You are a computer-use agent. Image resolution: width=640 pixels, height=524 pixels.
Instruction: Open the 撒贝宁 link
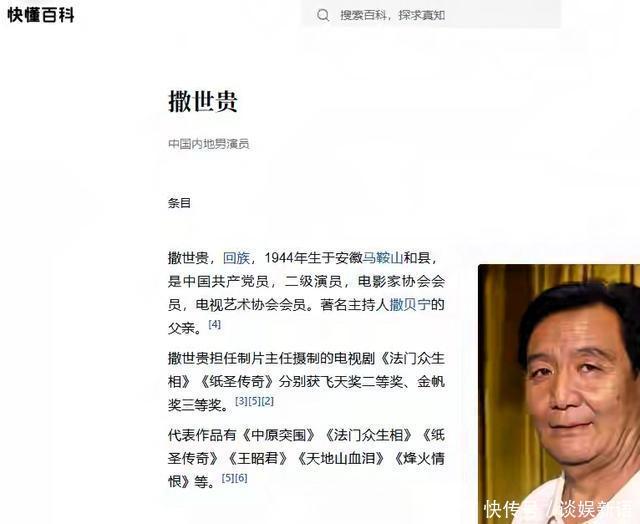410,304
